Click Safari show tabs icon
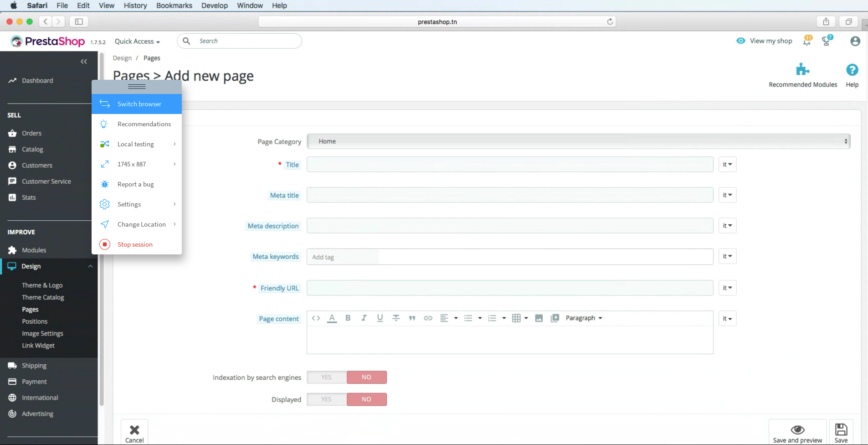The image size is (868, 445). (x=849, y=21)
